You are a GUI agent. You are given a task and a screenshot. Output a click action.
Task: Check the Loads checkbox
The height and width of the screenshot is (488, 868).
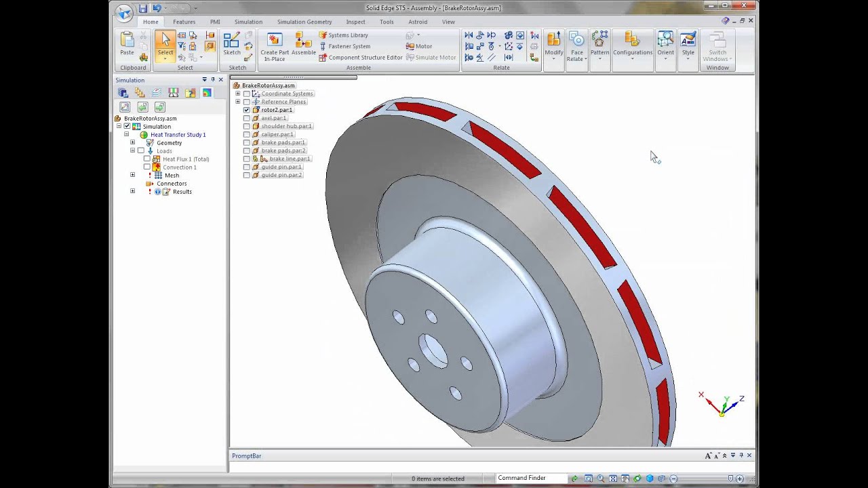point(140,151)
